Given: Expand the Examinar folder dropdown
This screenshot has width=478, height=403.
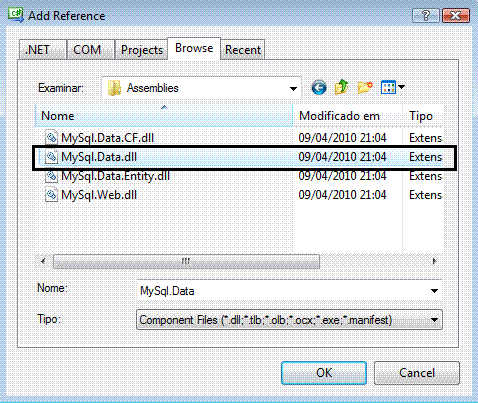Looking at the screenshot, I should point(293,88).
